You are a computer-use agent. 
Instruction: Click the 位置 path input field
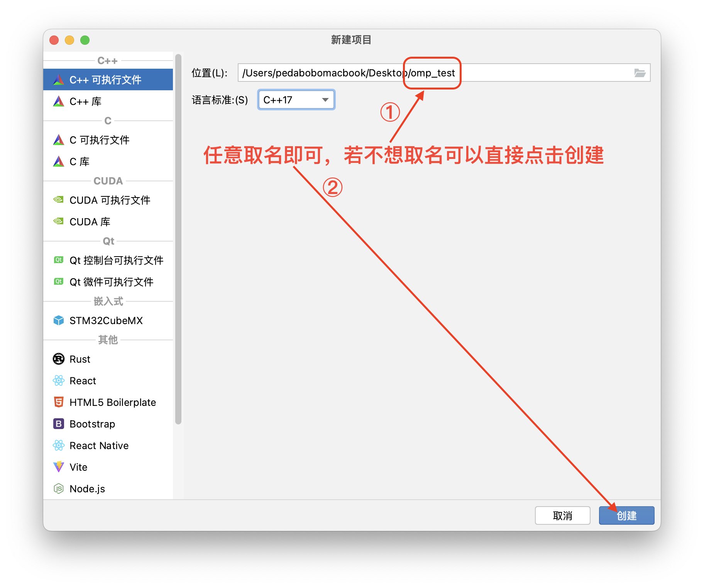(x=444, y=73)
